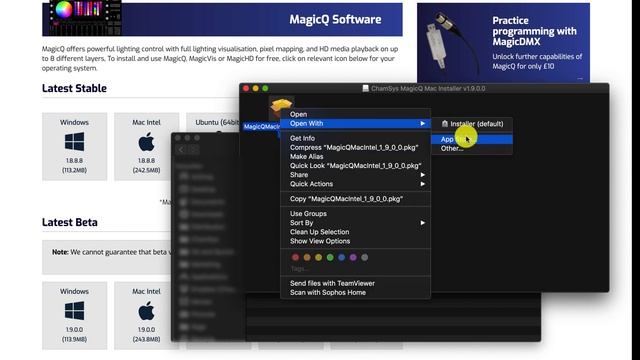Select App Store… in the Open With submenu
This screenshot has width=640, height=360.
pyautogui.click(x=472, y=139)
